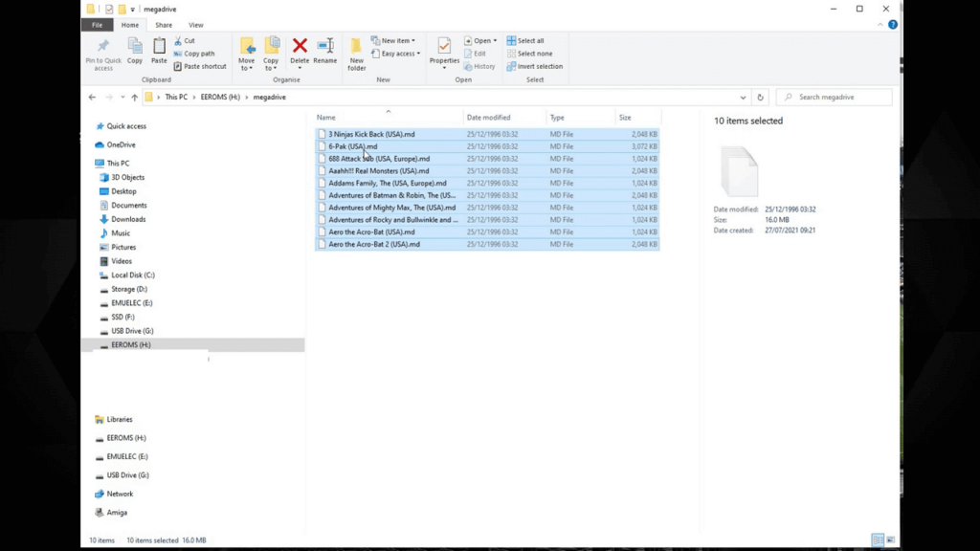Click Invert selection
Screen dimensions: 980x551
534,66
